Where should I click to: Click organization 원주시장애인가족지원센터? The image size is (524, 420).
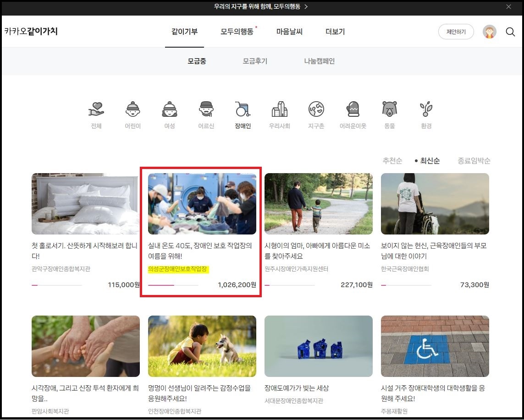(x=297, y=269)
